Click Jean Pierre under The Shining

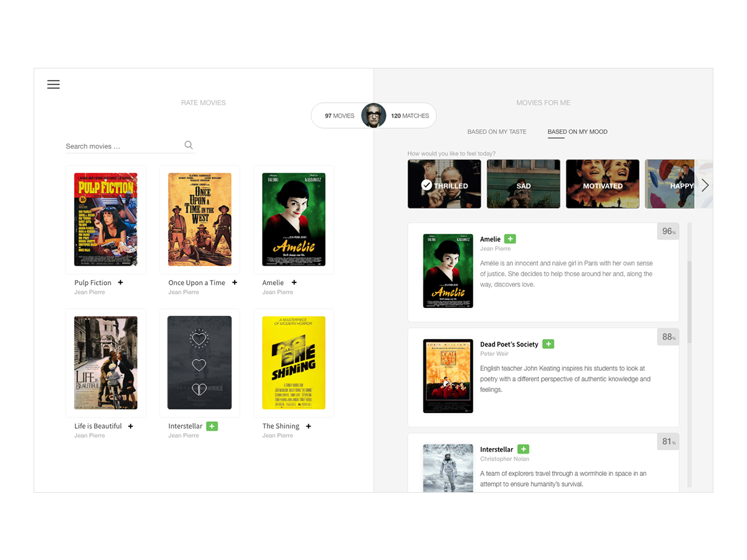(278, 436)
